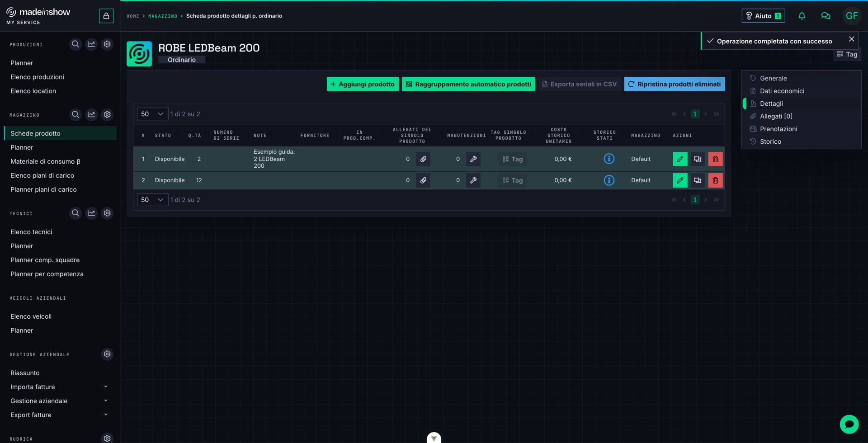This screenshot has width=868, height=443.
Task: Click the lock icon beside the madeinshow logo
Action: click(x=106, y=16)
